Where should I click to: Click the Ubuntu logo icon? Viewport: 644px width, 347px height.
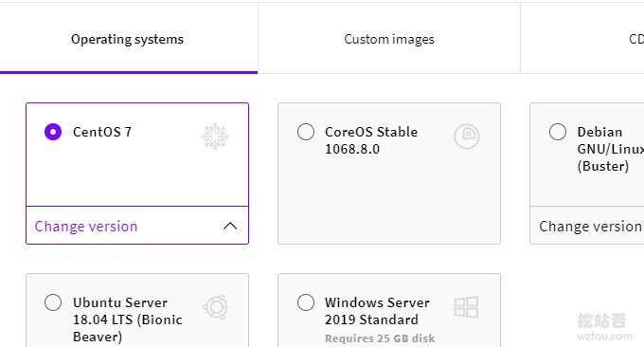click(x=215, y=307)
